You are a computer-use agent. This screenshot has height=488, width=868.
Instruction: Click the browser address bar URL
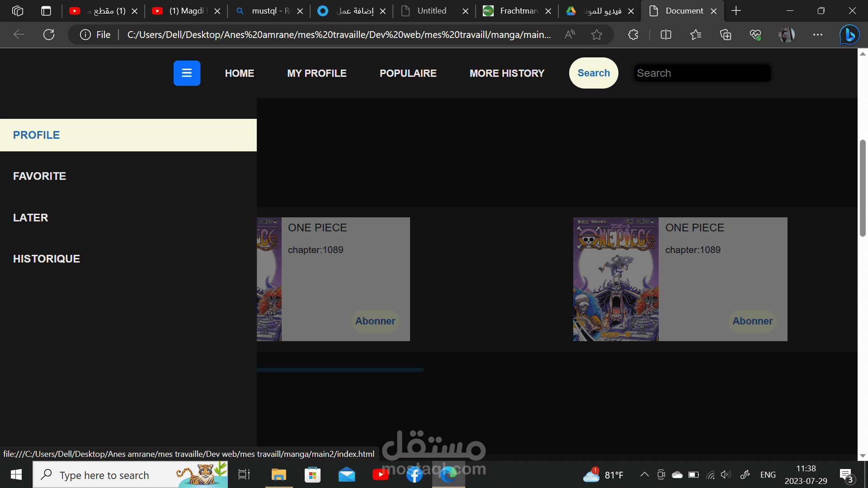click(339, 35)
